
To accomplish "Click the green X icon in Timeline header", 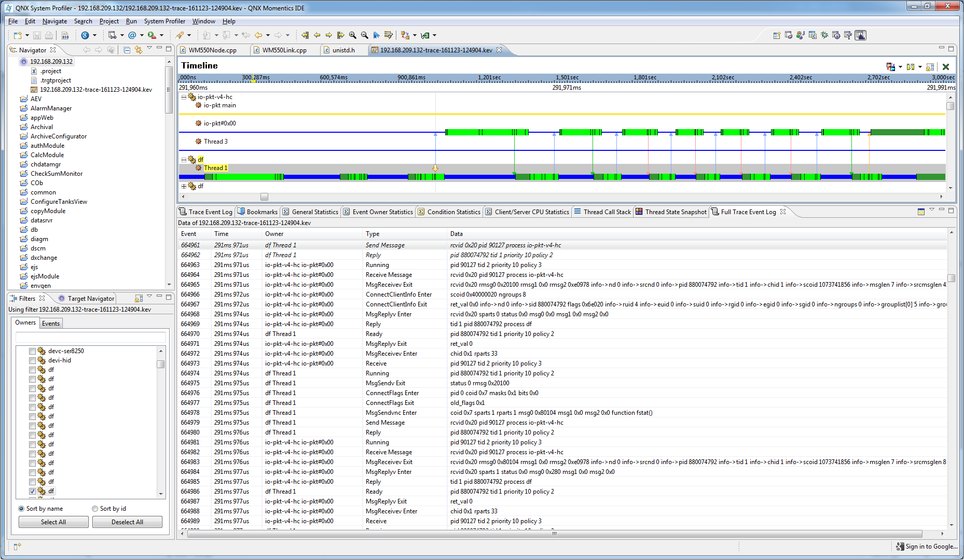I will tap(945, 66).
